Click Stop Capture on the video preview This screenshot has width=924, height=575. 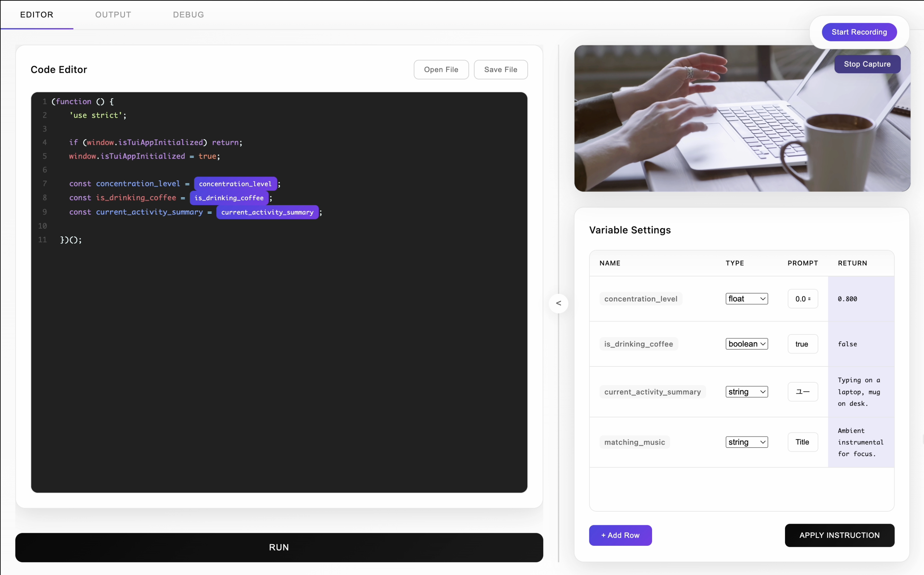(x=867, y=64)
